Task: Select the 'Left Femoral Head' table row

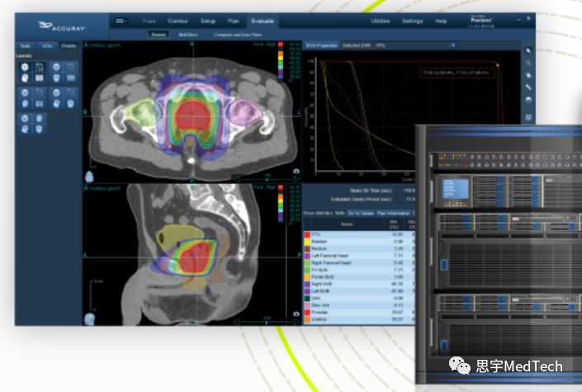Action: coord(359,256)
